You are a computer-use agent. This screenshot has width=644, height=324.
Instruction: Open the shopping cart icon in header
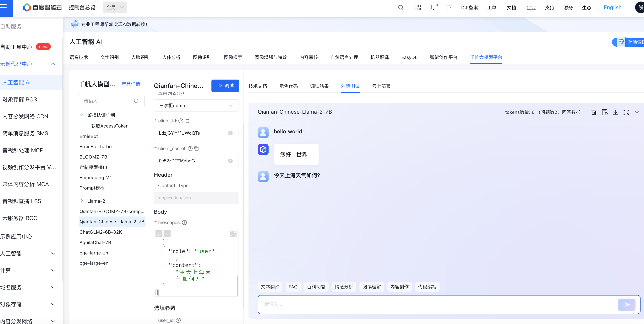[x=449, y=8]
